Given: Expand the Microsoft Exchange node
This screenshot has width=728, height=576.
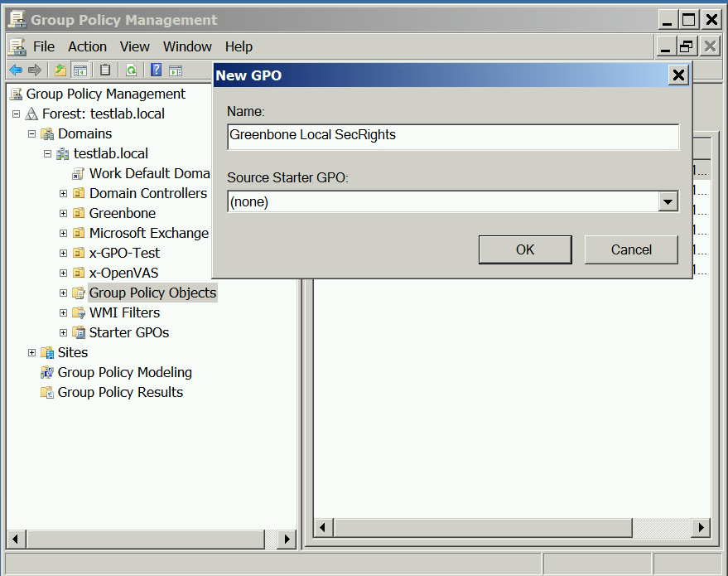Looking at the screenshot, I should click(64, 233).
